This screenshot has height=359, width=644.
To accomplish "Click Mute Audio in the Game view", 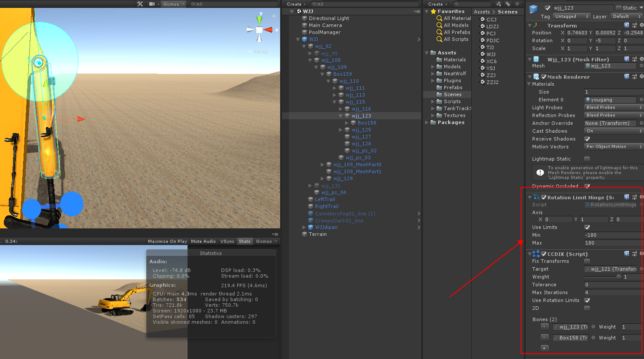I will click(203, 241).
